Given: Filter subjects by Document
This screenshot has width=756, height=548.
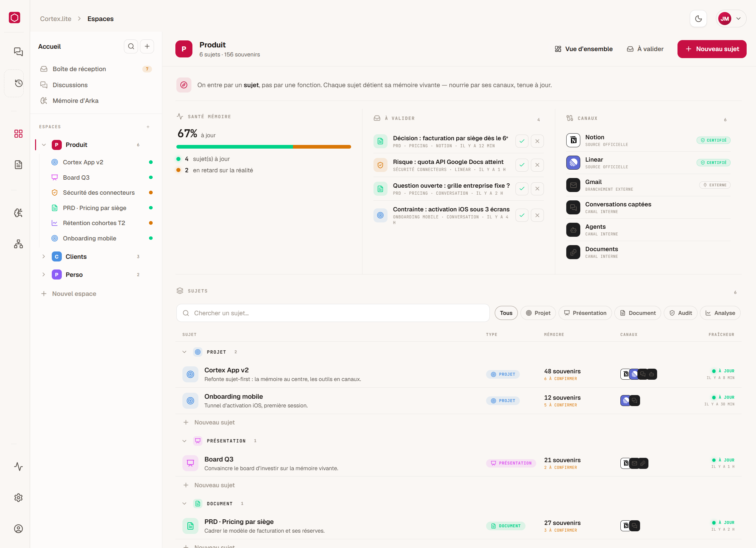Looking at the screenshot, I should 638,313.
